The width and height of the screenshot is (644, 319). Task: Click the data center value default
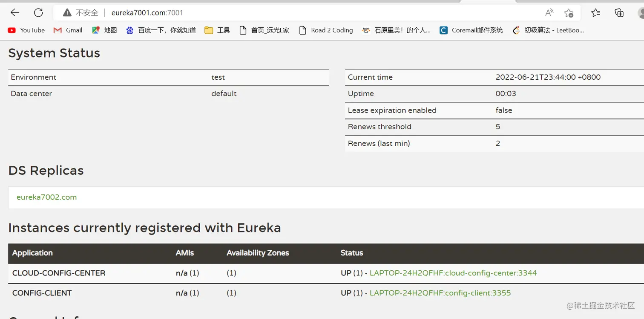(224, 93)
